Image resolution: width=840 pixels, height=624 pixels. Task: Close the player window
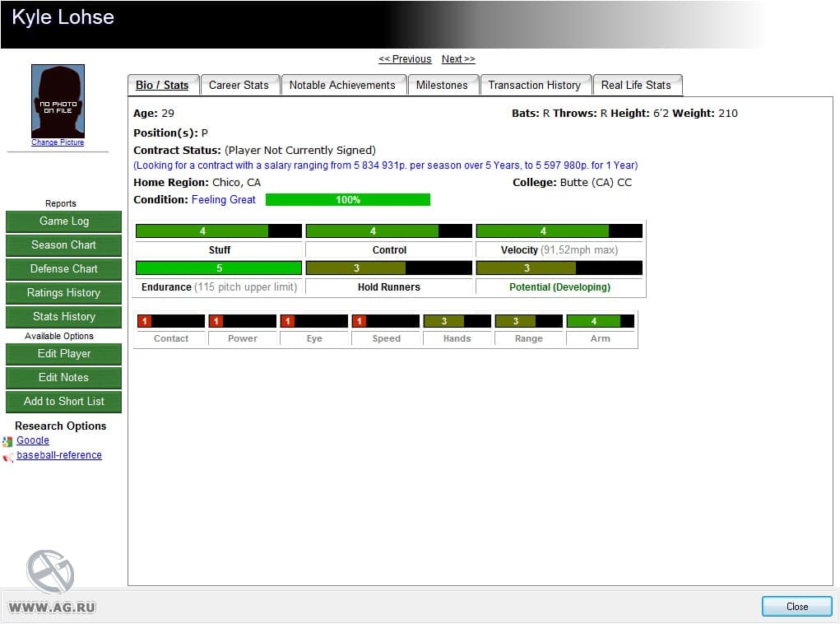(797, 607)
